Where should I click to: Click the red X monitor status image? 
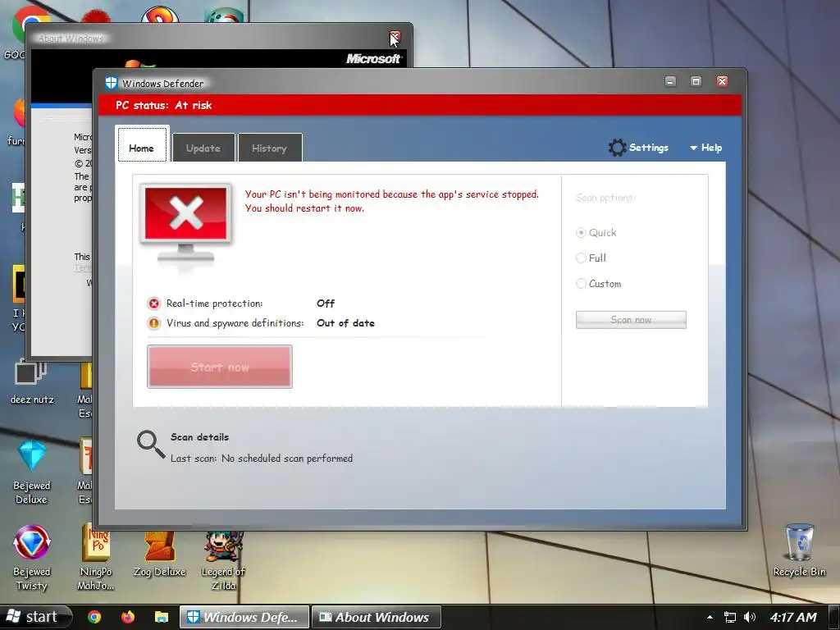pos(186,224)
